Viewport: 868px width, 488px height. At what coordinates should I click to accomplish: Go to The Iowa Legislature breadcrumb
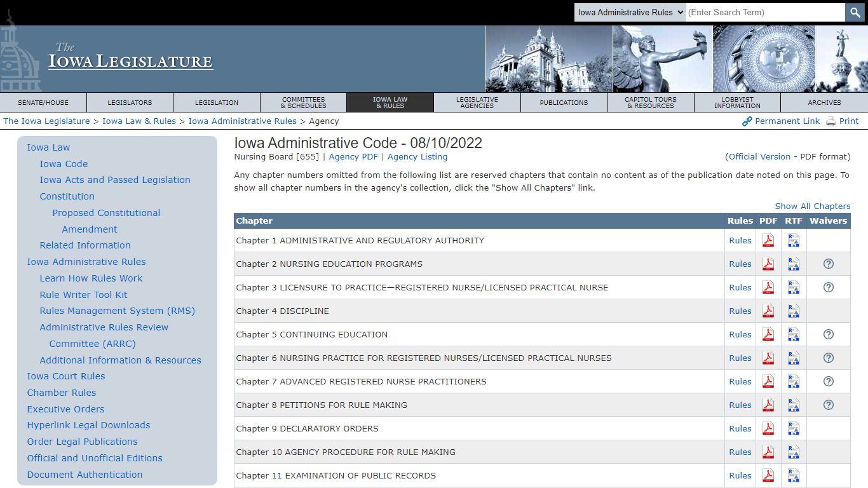(x=46, y=121)
